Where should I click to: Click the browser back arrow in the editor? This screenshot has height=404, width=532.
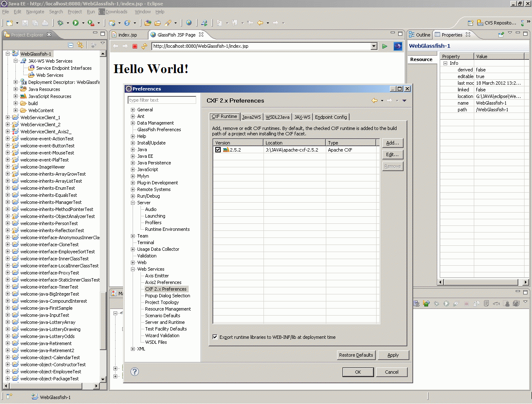pyautogui.click(x=116, y=46)
